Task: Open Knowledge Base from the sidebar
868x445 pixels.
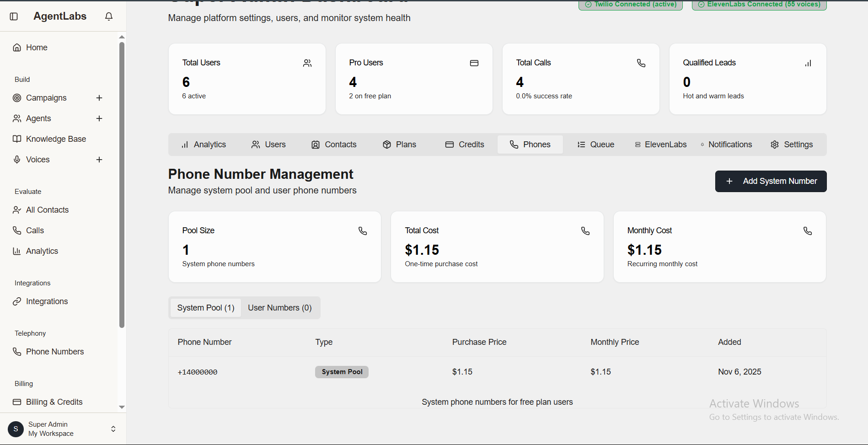Action: [x=55, y=139]
